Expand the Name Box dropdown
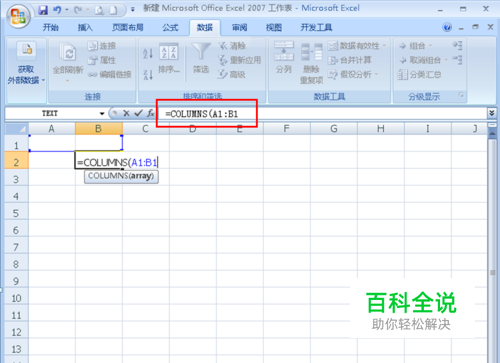 (102, 114)
